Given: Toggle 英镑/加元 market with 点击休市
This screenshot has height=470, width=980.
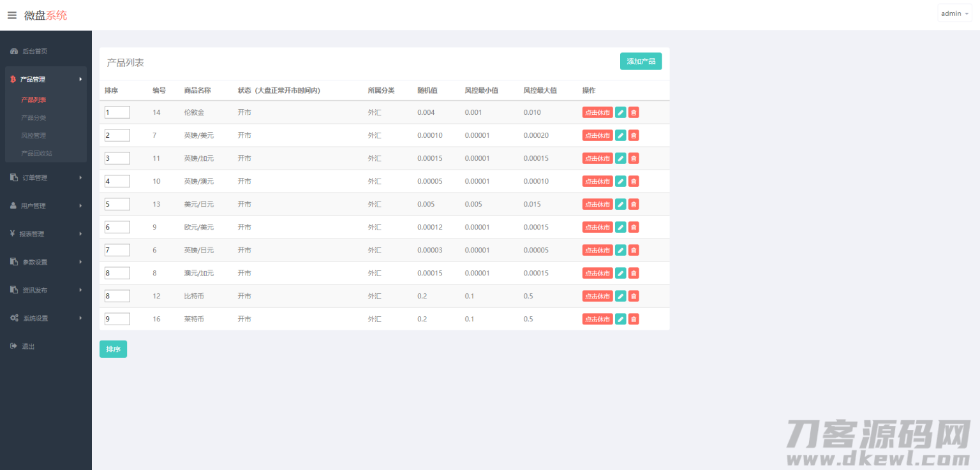Looking at the screenshot, I should (x=597, y=158).
